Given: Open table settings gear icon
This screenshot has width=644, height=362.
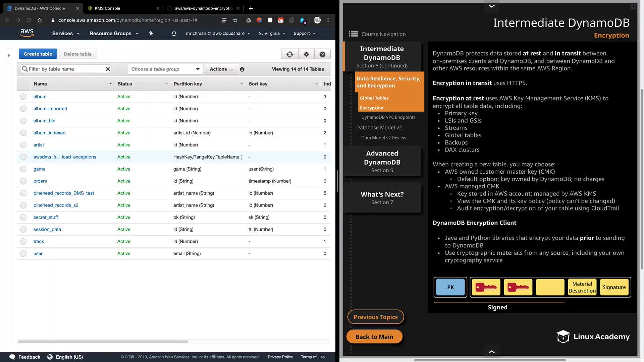Looking at the screenshot, I should click(x=306, y=54).
